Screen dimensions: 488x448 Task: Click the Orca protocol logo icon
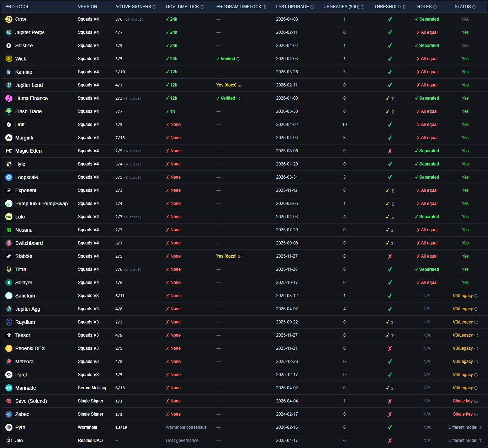(9, 19)
